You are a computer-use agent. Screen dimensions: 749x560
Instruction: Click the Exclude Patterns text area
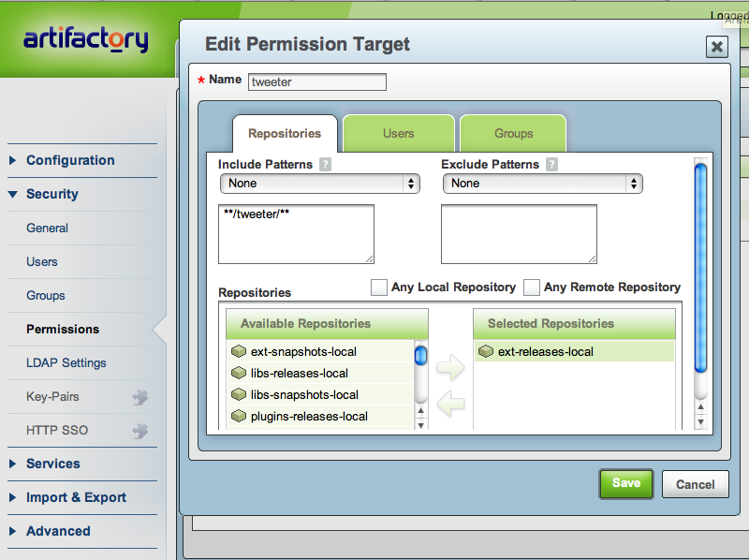(519, 234)
